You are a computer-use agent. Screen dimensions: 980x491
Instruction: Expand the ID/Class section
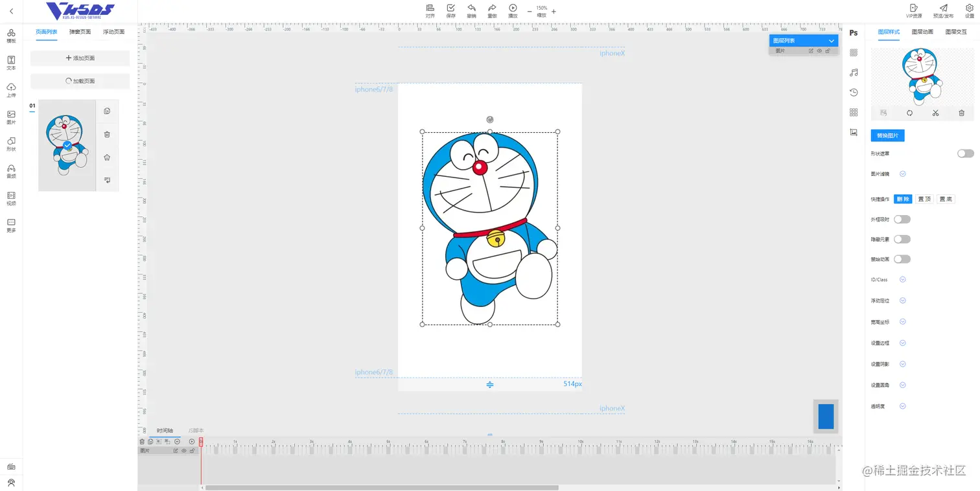(902, 280)
